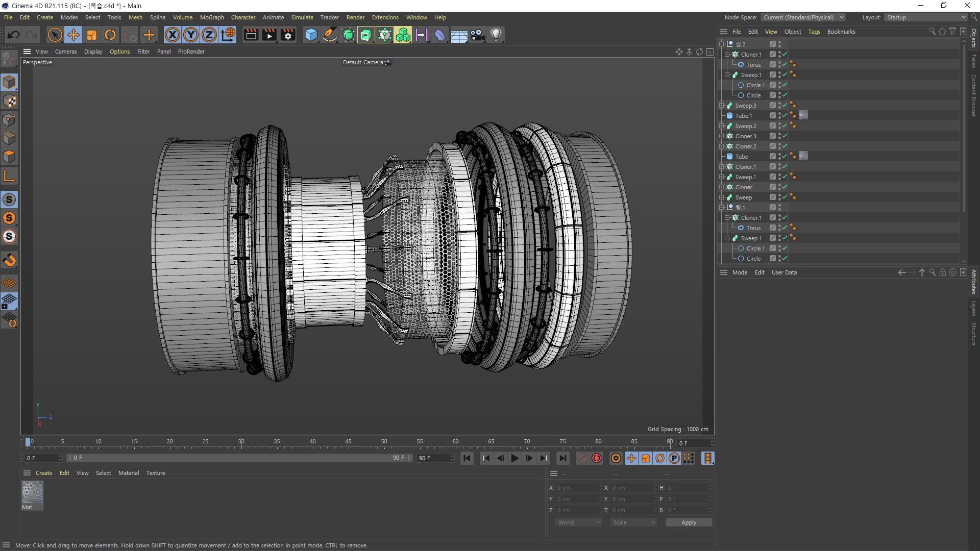Click the Record Active Objects button

tap(582, 458)
